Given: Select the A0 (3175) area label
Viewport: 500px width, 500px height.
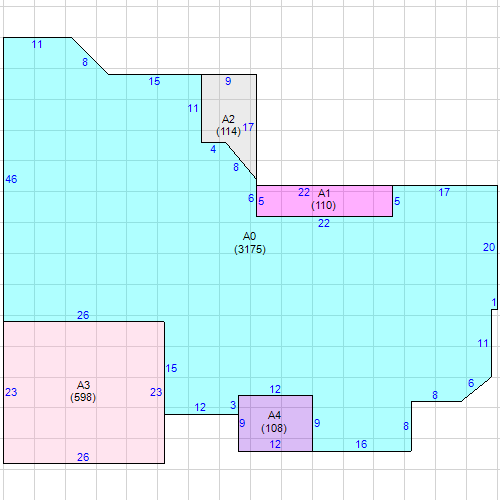Looking at the screenshot, I should [250, 243].
